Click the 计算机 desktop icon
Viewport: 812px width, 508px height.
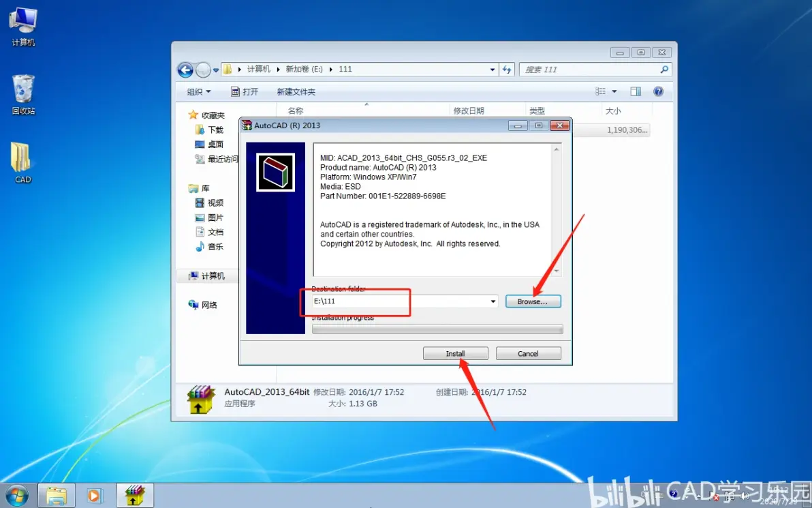(23, 27)
